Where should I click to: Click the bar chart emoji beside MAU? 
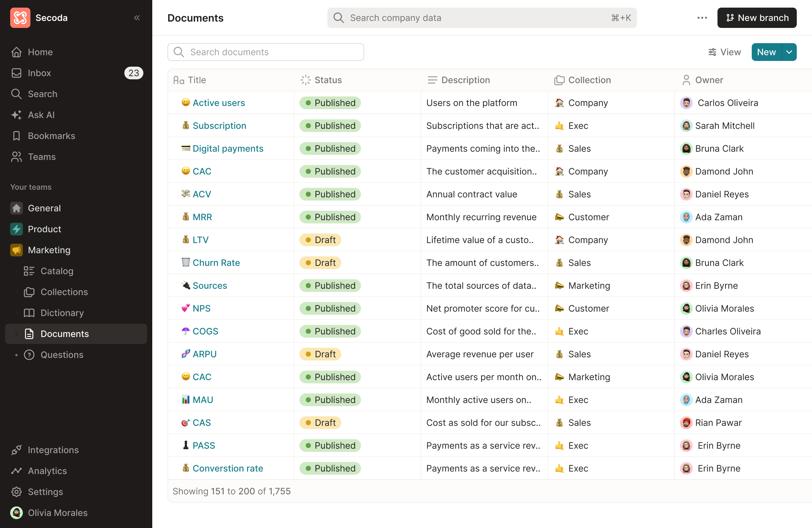click(186, 399)
